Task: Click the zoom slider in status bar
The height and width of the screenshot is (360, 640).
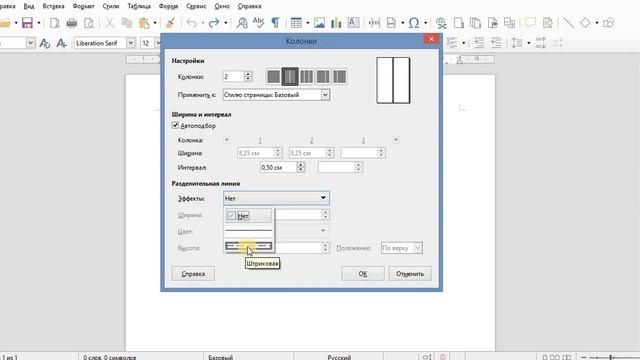Action: point(611,357)
